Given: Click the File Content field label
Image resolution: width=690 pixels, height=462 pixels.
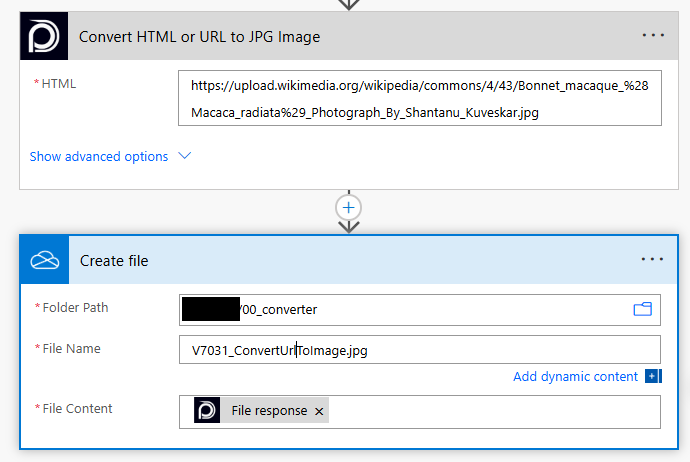Looking at the screenshot, I should [x=76, y=408].
